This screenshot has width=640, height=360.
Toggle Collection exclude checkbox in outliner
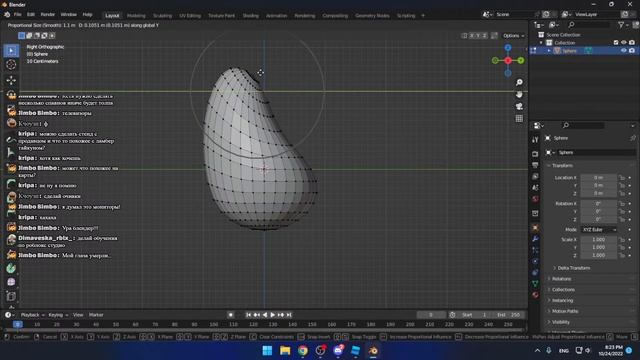pos(616,42)
